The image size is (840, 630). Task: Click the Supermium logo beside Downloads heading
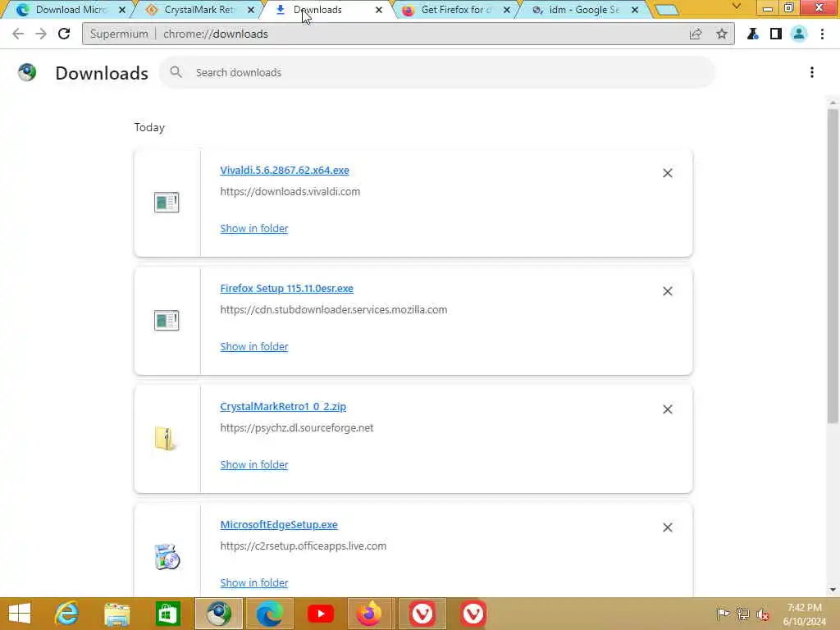(x=27, y=72)
